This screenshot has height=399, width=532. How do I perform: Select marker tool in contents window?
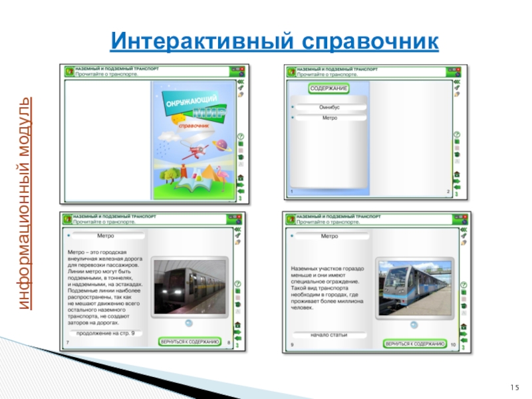457,88
